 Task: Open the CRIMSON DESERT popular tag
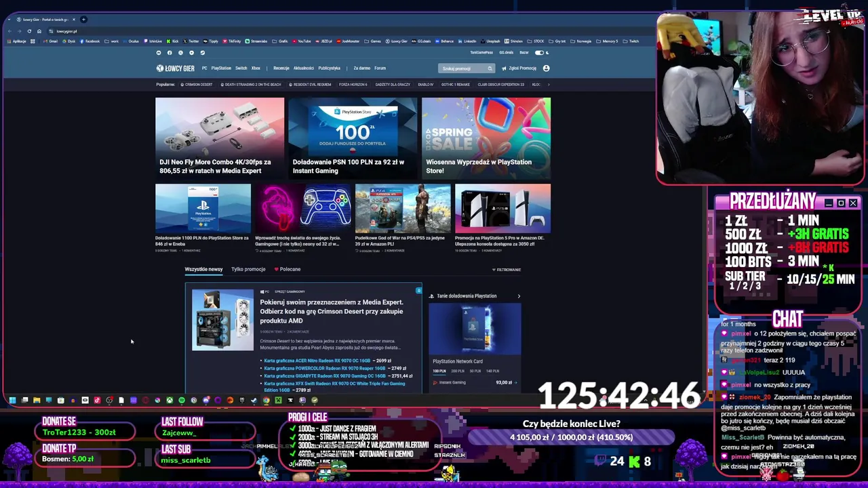pyautogui.click(x=197, y=85)
